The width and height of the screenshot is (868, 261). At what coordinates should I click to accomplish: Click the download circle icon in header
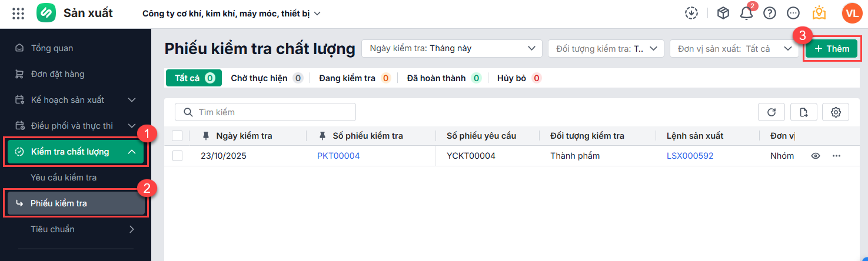click(x=692, y=13)
